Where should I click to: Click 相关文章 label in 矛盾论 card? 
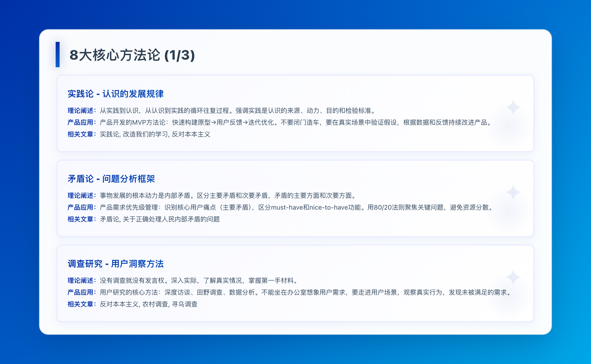tap(81, 219)
